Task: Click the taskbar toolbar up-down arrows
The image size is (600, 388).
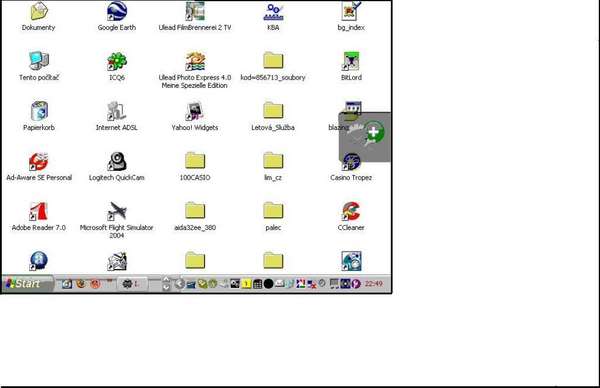Action: [166, 284]
